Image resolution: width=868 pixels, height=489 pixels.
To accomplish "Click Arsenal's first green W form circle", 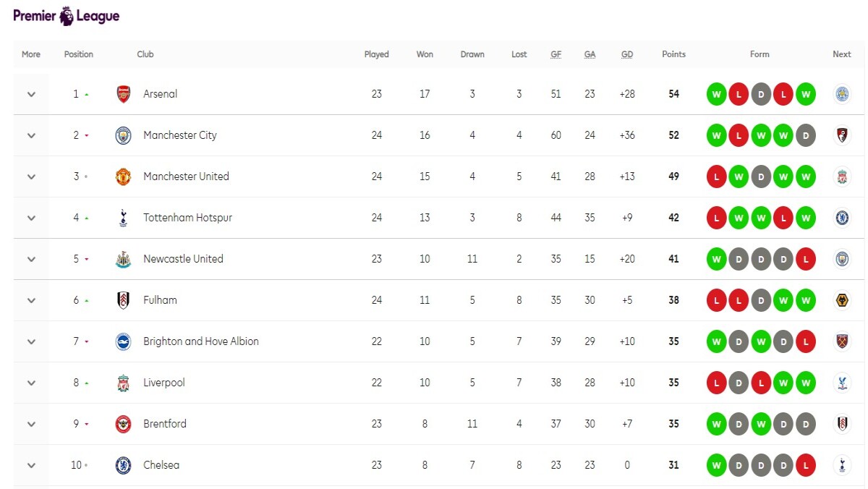I will 717,94.
